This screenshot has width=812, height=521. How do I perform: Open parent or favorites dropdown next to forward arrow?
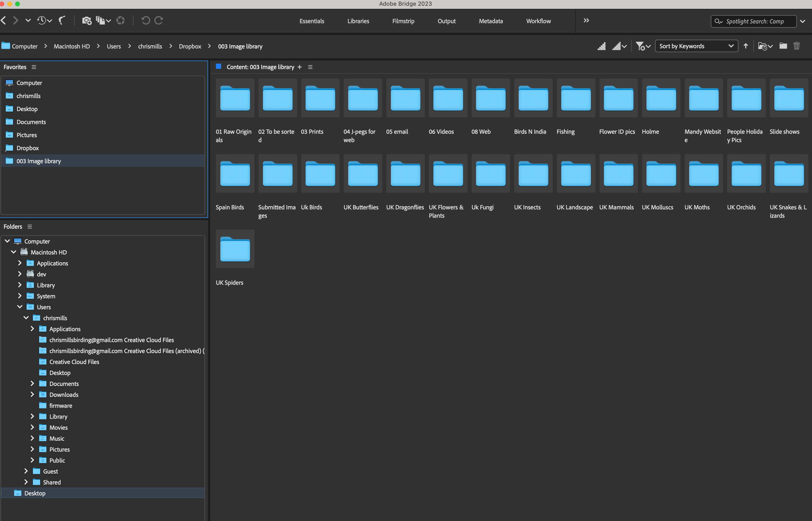[28, 20]
